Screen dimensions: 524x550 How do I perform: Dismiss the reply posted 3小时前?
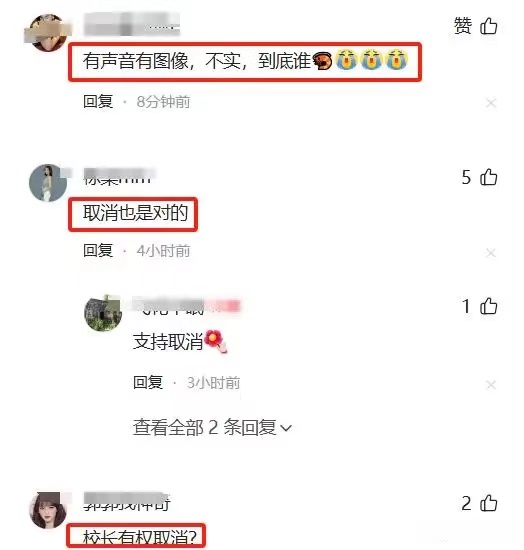click(491, 385)
